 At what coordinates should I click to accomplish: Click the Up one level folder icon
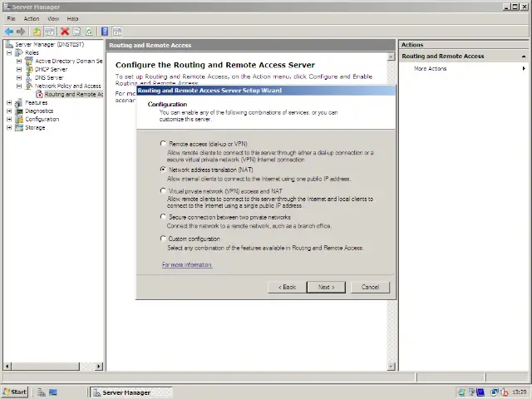(37, 32)
